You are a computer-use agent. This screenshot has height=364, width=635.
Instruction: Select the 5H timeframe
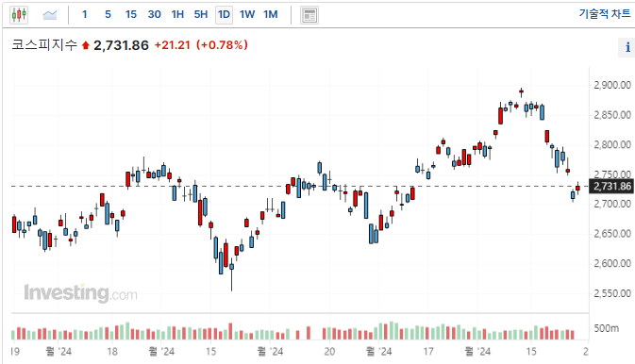[201, 14]
